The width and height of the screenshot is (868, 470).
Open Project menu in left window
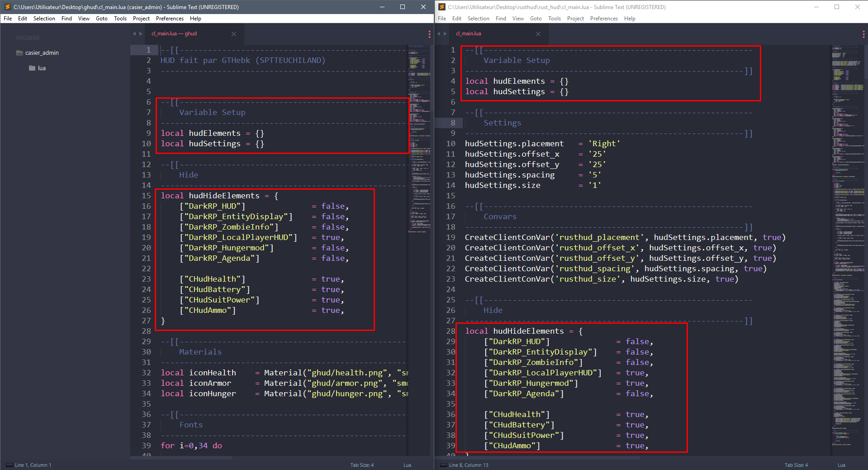click(x=141, y=19)
